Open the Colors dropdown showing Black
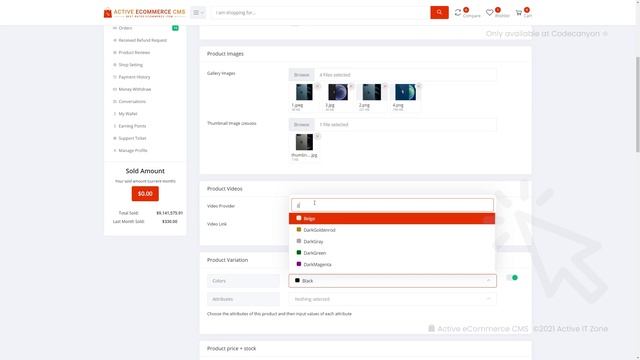The width and height of the screenshot is (640, 360). pos(393,281)
